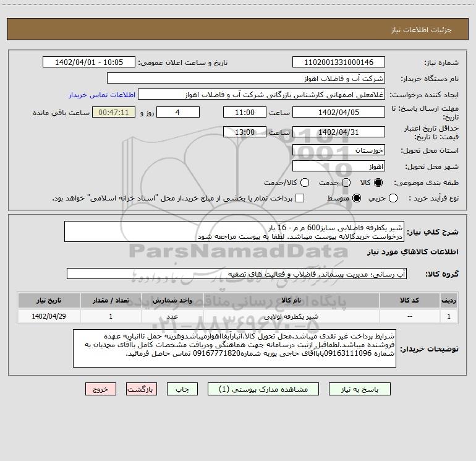Select the خدمت radio button

coord(346,183)
